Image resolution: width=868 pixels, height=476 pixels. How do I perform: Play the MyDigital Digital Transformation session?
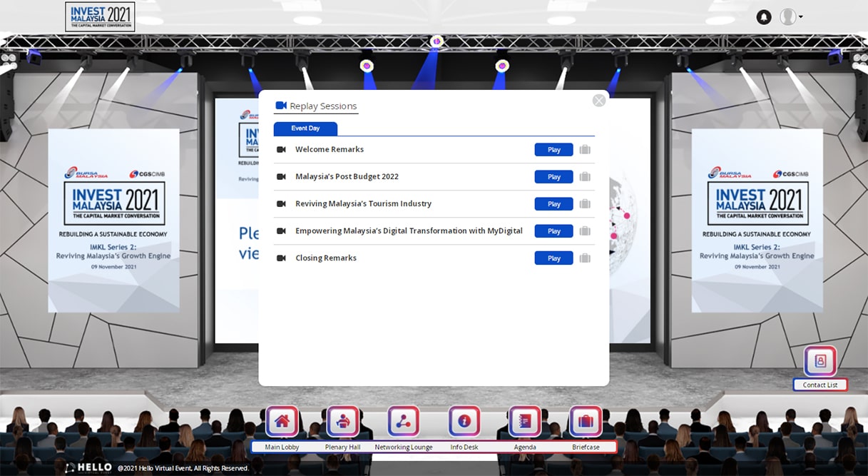pos(554,231)
